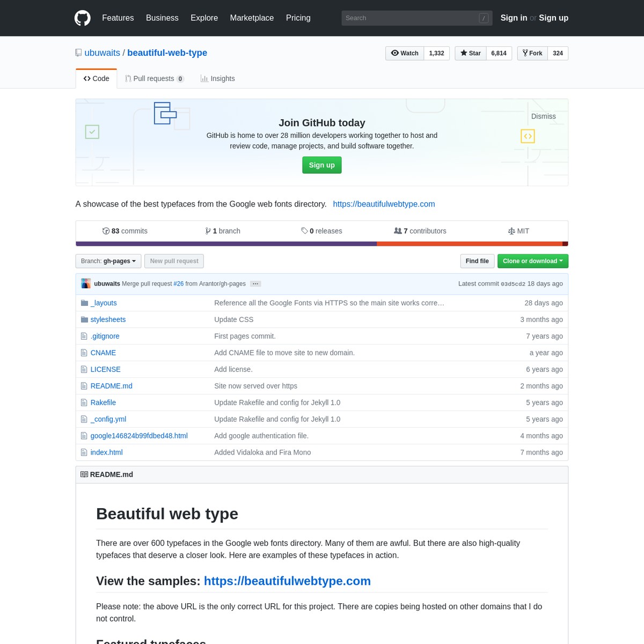Image resolution: width=644 pixels, height=644 pixels.
Task: View the MIT license link
Action: coord(518,231)
